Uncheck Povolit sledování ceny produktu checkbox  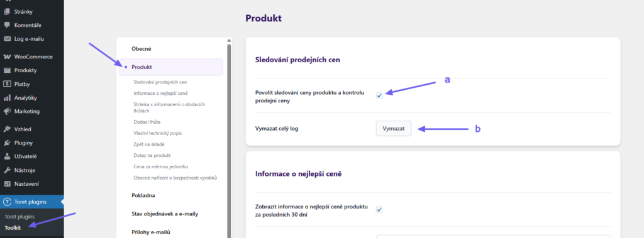coord(379,95)
